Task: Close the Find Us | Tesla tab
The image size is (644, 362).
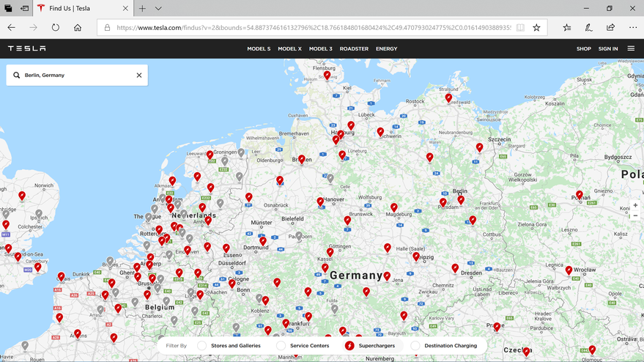Action: (125, 8)
